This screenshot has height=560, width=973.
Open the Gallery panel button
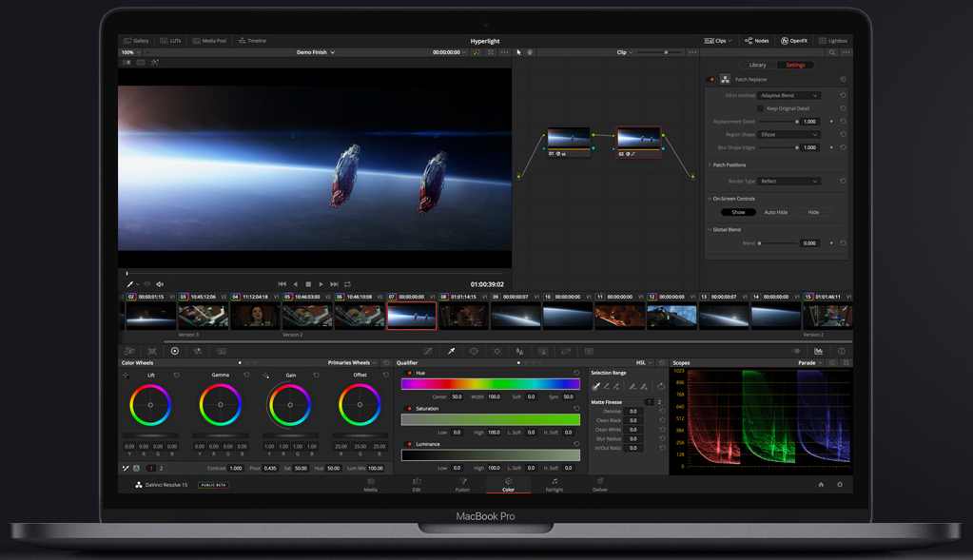coord(136,40)
